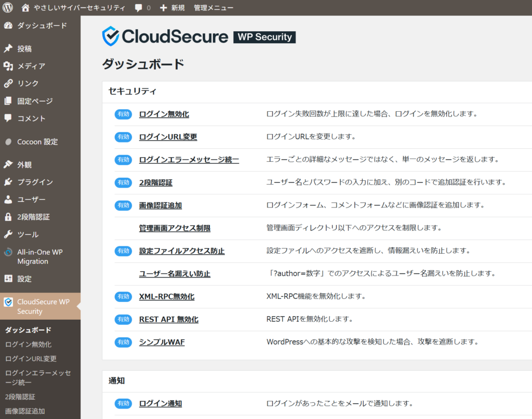Click the CloudSecure WP Security logo
Viewport: 532px width, 419px height.
click(x=199, y=36)
